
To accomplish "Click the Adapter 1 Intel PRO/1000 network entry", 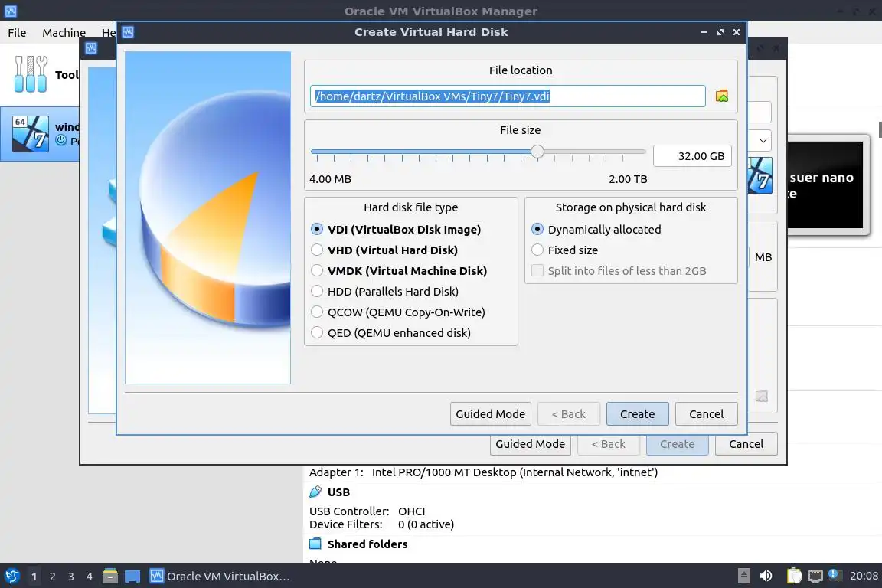I will click(x=483, y=472).
